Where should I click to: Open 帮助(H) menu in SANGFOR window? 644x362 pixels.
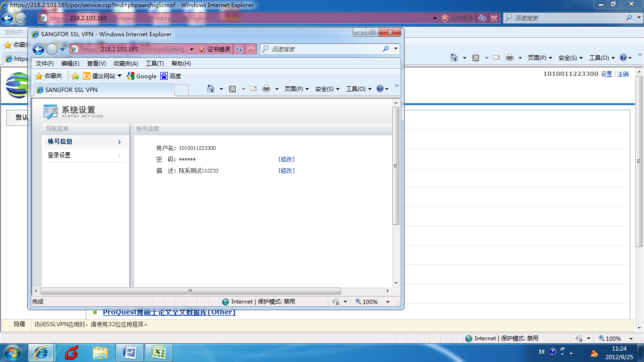[181, 64]
